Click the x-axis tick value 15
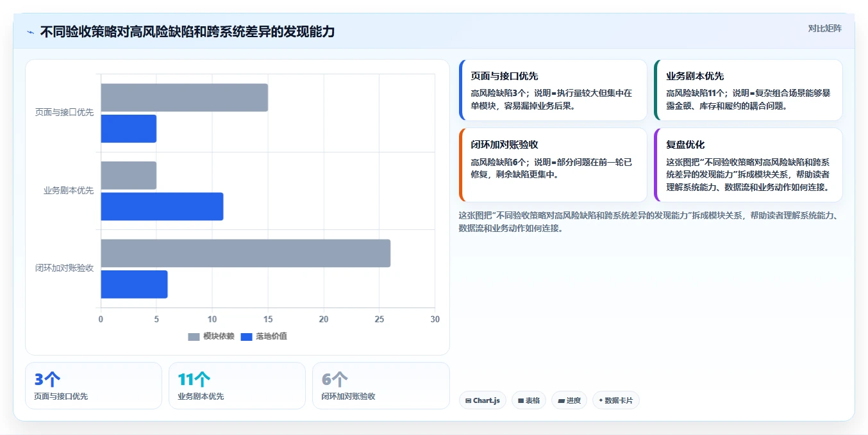 268,319
